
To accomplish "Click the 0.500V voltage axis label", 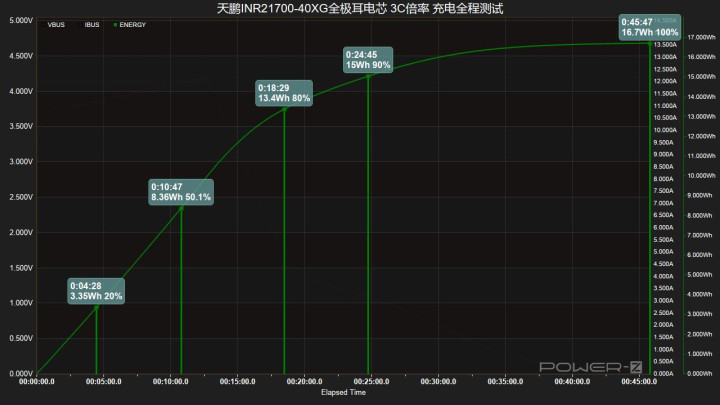I will coord(21,338).
